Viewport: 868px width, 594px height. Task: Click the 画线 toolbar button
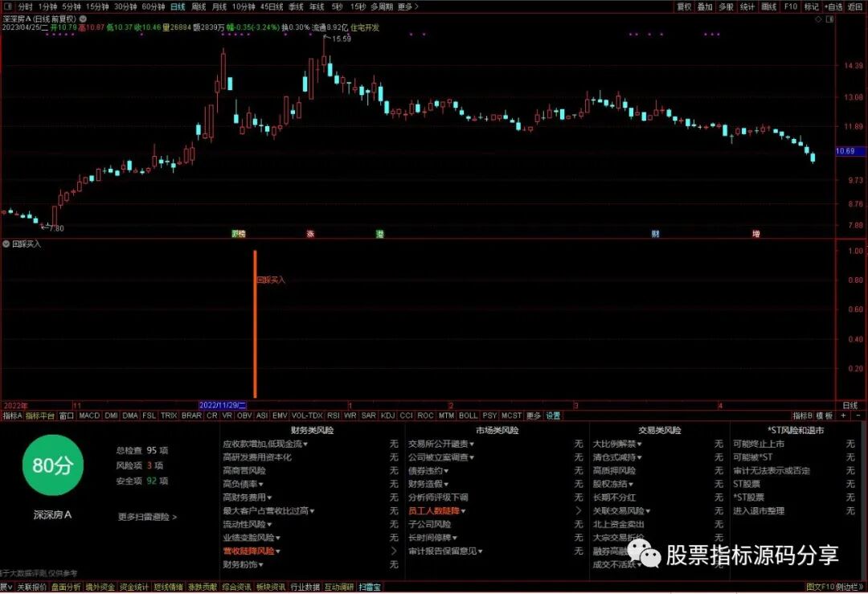point(769,6)
